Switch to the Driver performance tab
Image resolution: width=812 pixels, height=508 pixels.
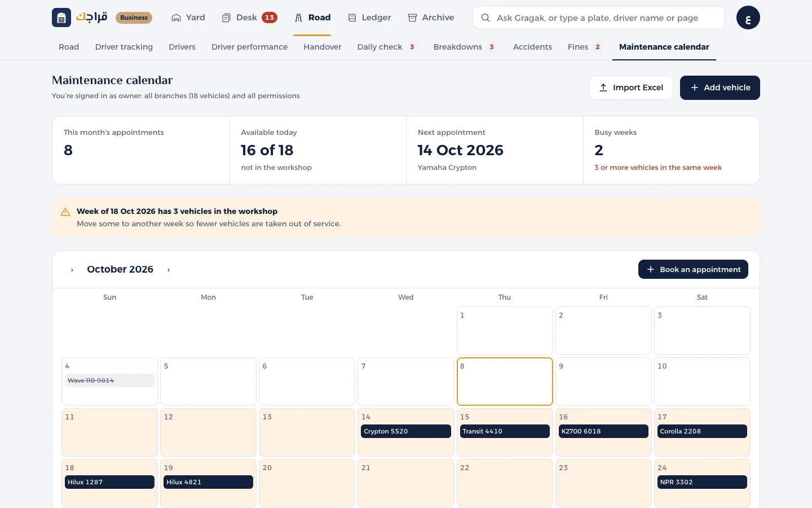[x=249, y=47]
